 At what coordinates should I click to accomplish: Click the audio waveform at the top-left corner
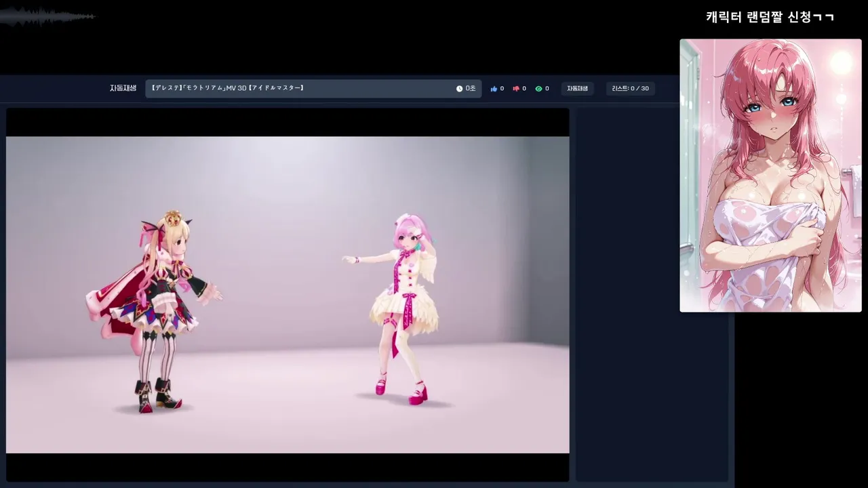[x=47, y=16]
